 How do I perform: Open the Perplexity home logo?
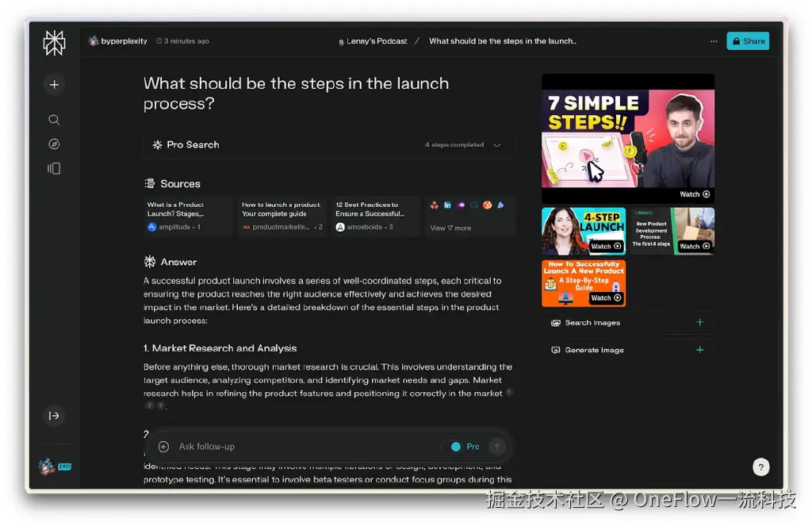(54, 43)
